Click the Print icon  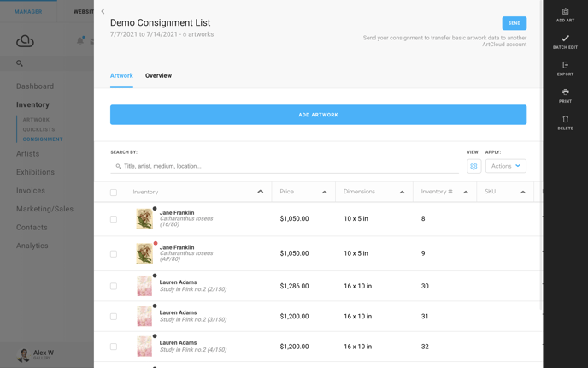click(565, 92)
